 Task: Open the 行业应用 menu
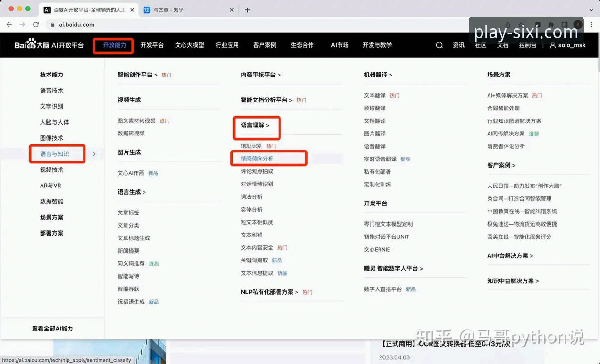[227, 45]
